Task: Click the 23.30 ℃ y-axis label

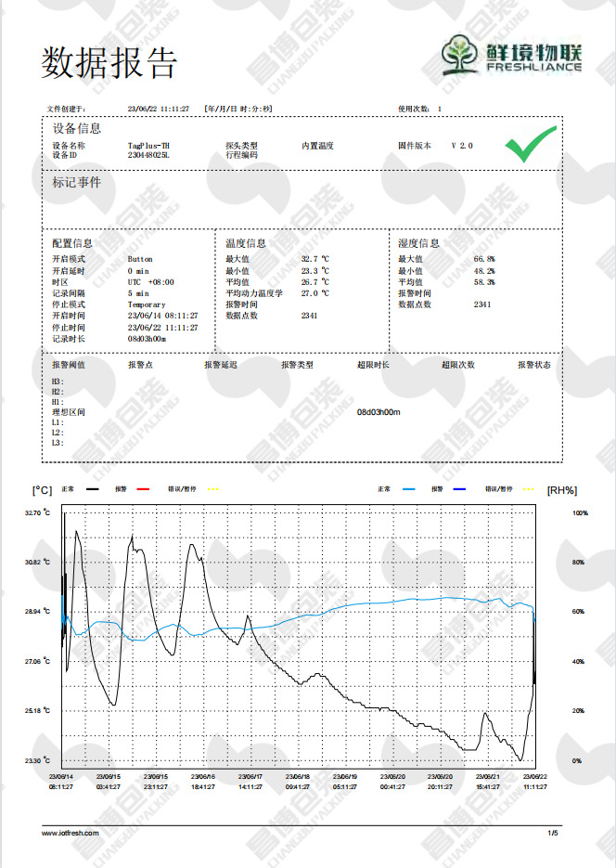Action: click(x=37, y=761)
